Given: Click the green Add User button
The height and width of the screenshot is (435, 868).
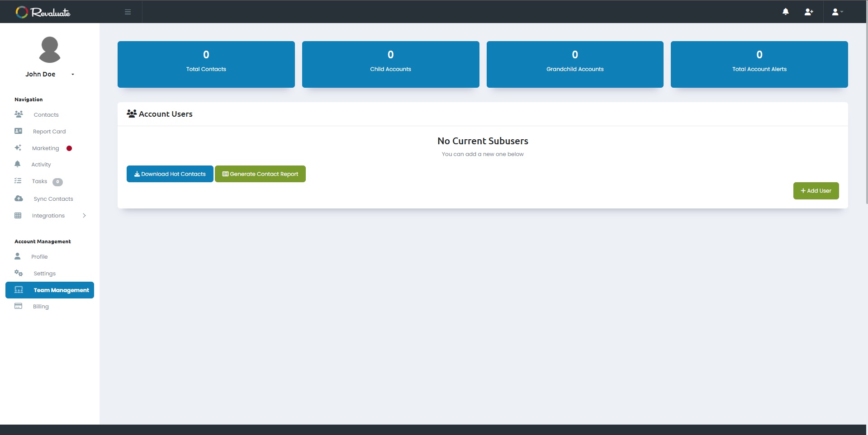Looking at the screenshot, I should pyautogui.click(x=816, y=191).
